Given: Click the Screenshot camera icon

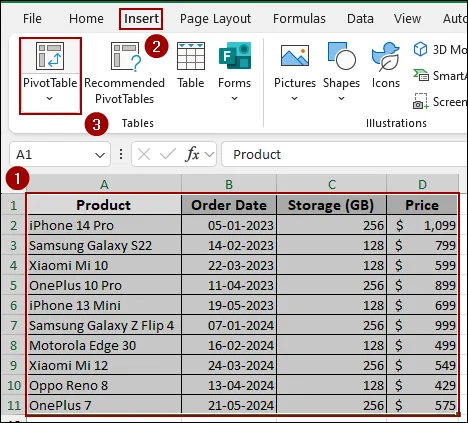Looking at the screenshot, I should 421,101.
